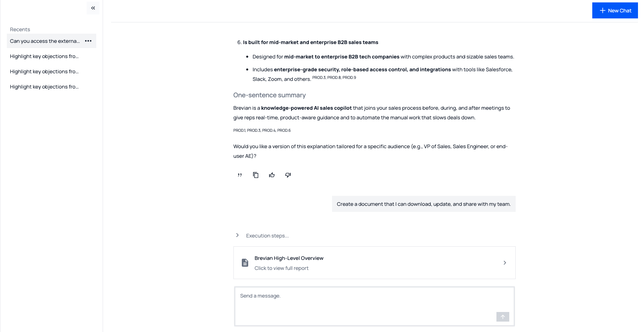Expand the Execution steps section
The image size is (644, 332).
tap(237, 235)
